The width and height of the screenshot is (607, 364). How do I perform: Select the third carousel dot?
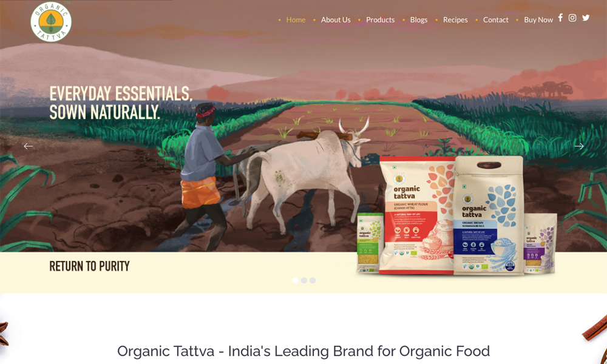[313, 280]
